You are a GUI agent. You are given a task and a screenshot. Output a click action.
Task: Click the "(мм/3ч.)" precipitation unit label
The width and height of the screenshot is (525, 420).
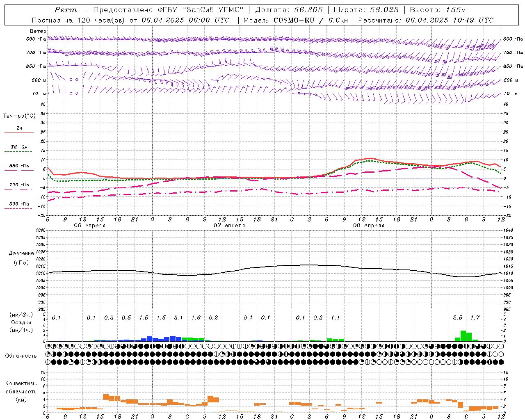[x=21, y=315]
